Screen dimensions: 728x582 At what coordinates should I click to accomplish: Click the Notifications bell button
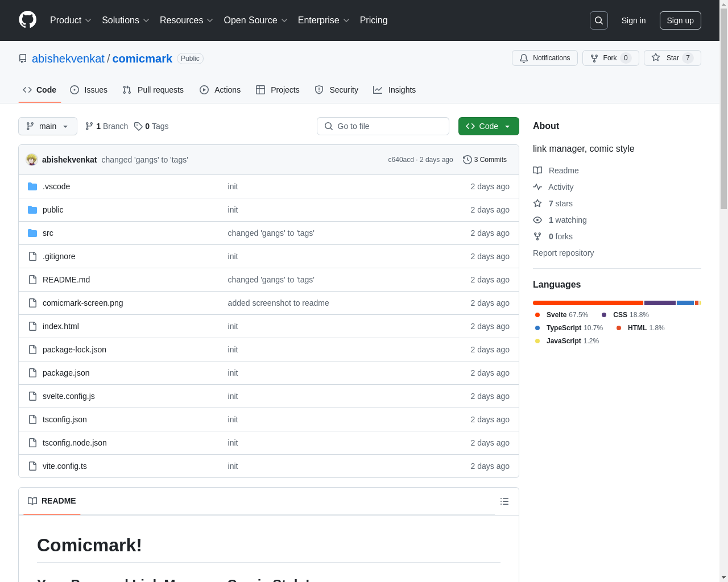click(545, 58)
